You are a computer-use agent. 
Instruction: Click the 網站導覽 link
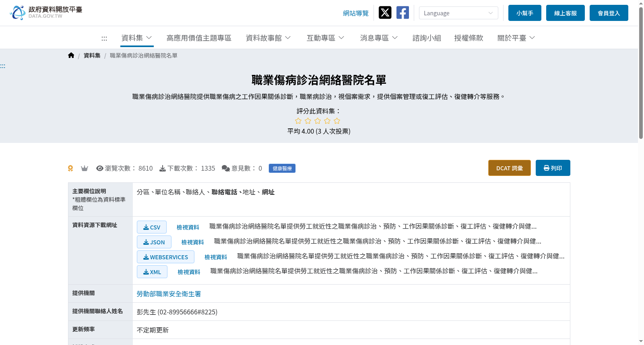[356, 13]
